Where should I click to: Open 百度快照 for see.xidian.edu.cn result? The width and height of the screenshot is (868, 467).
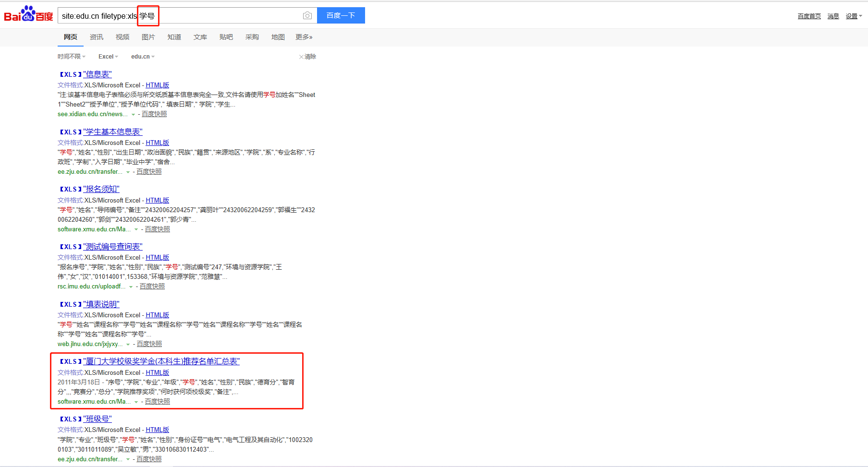click(154, 114)
